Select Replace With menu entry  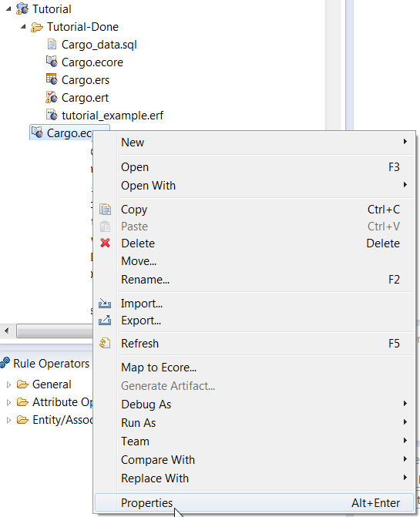254,478
